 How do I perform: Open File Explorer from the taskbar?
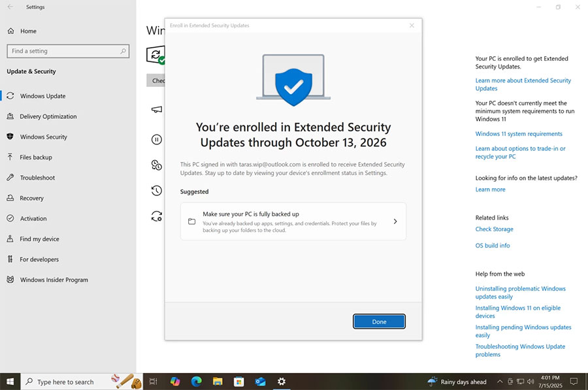217,382
